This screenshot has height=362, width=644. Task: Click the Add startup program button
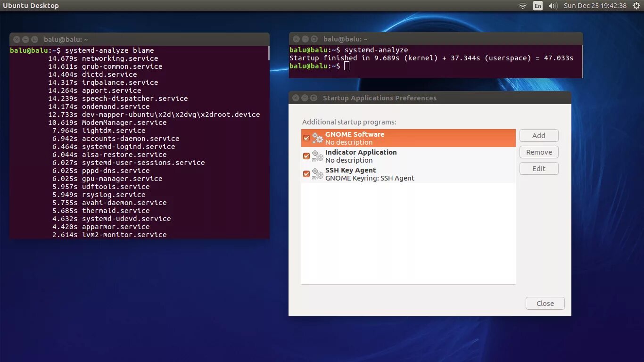pos(539,136)
